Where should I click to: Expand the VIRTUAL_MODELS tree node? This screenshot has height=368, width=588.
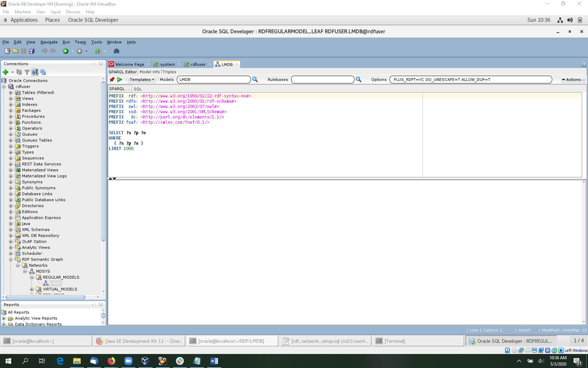(31, 289)
